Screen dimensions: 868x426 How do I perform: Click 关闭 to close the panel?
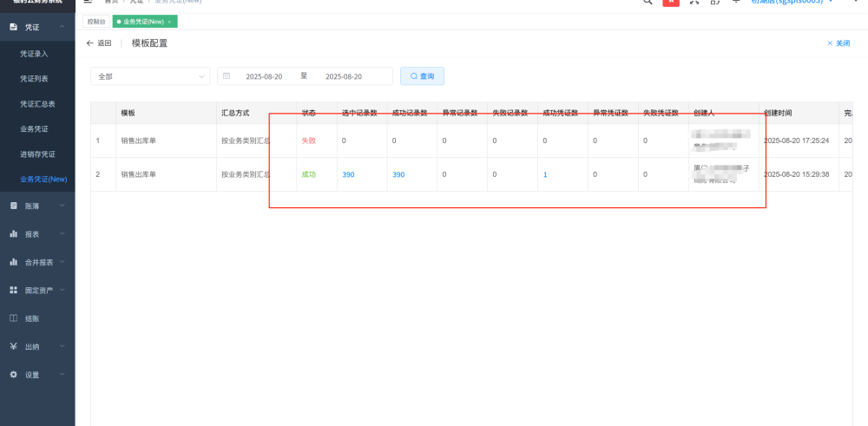[838, 43]
